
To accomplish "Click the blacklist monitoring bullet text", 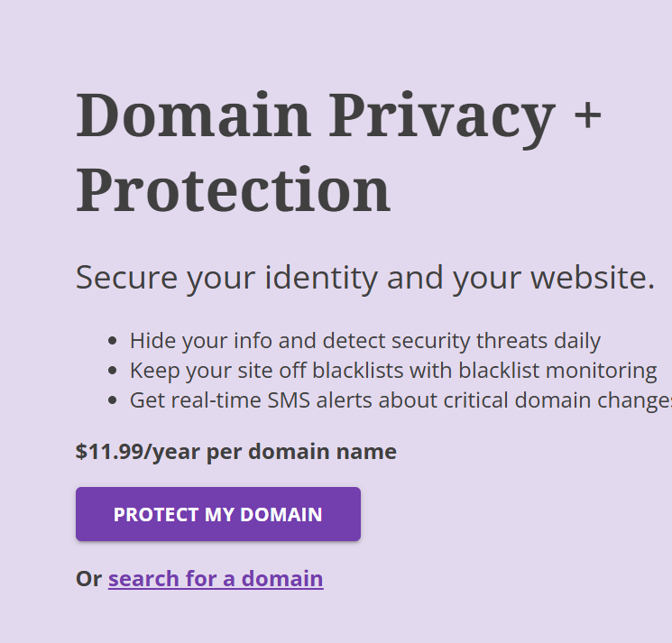I will coord(393,371).
